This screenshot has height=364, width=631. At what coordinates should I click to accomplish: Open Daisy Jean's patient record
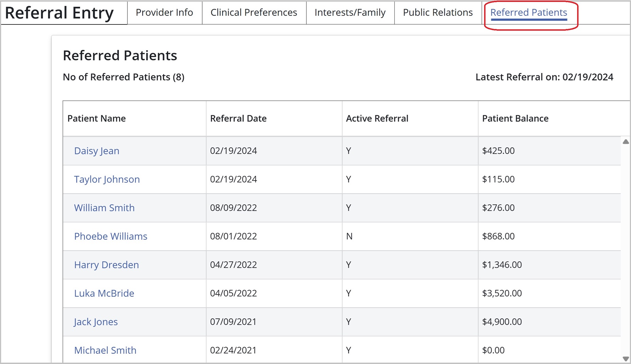(x=97, y=151)
